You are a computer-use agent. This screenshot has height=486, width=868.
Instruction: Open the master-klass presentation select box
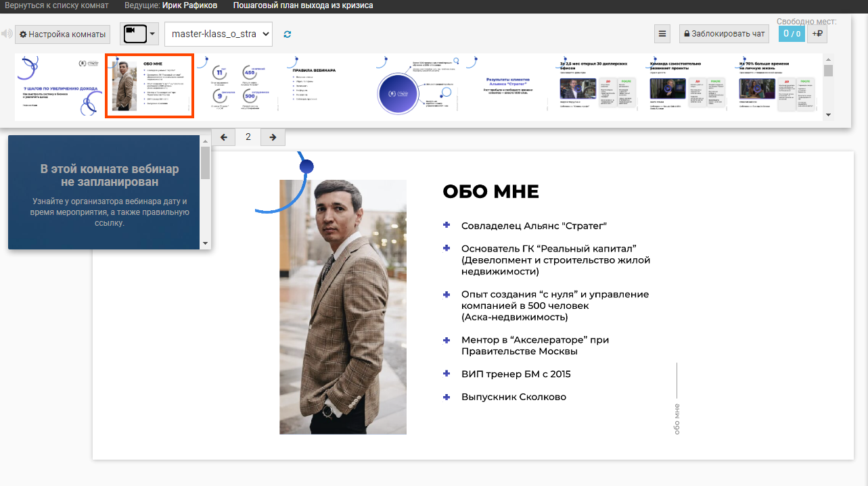point(218,34)
